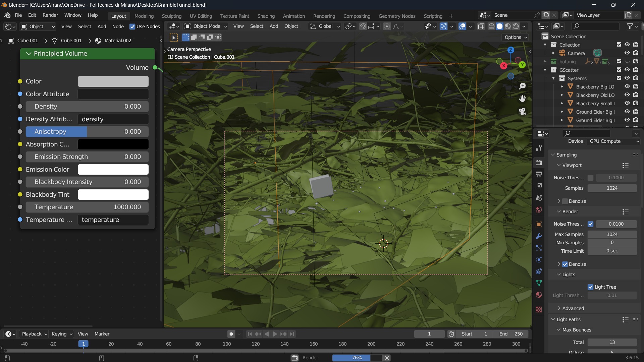Toggle the camera view icon in viewport
Image resolution: width=644 pixels, height=362 pixels.
click(522, 111)
